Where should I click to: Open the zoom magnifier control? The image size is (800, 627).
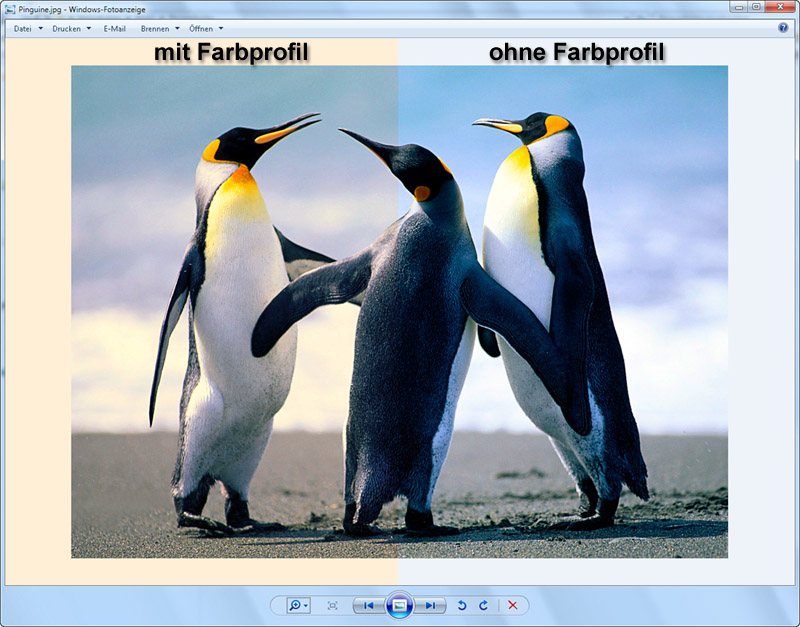(297, 605)
